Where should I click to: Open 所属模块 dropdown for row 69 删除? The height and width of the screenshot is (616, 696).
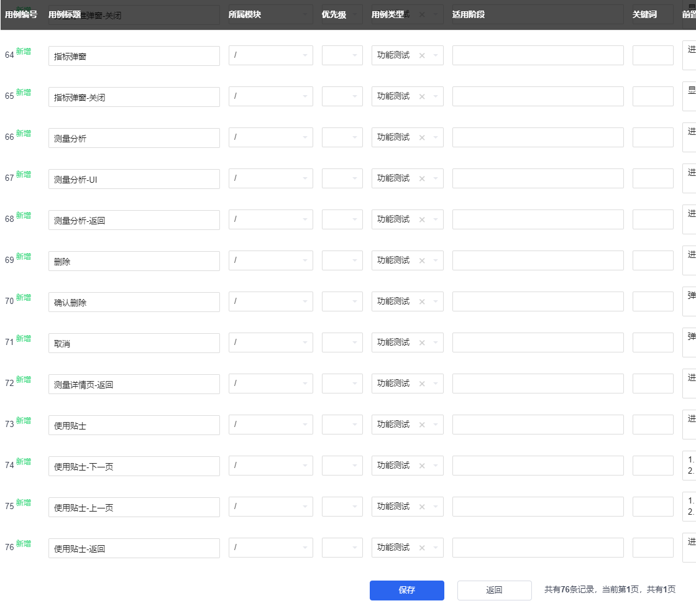tap(271, 260)
